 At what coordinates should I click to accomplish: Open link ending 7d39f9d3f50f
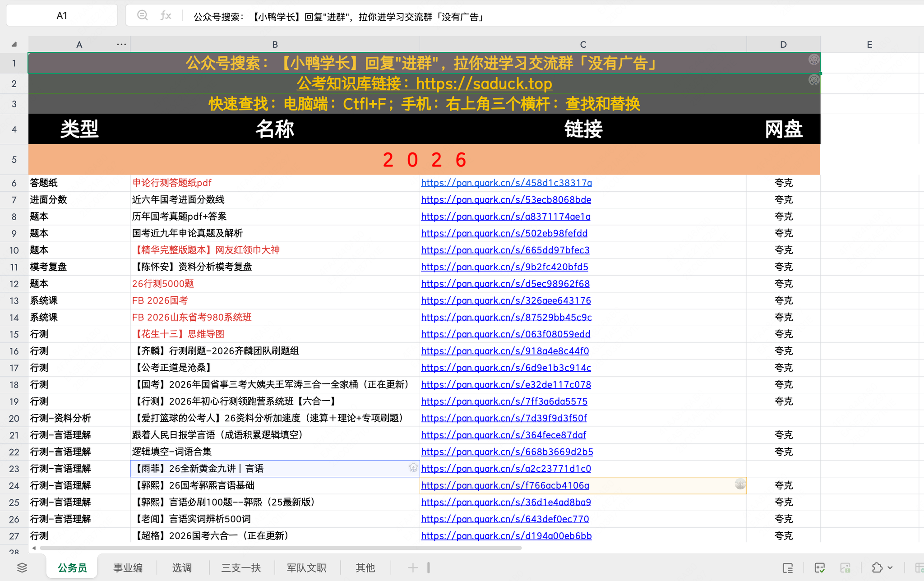504,418
